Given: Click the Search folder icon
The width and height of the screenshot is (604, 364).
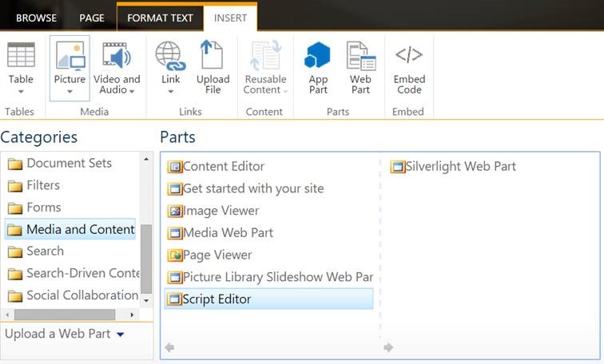Looking at the screenshot, I should [15, 252].
